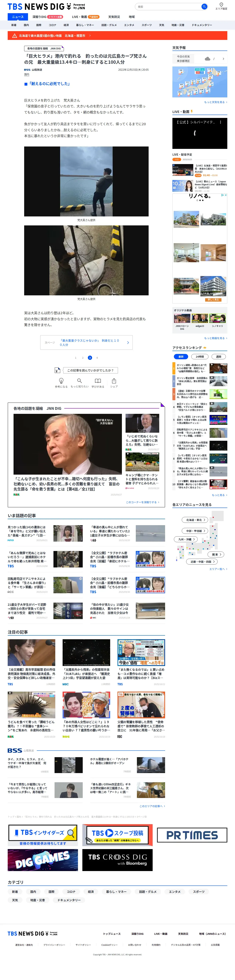Click the 地震・災害 category chip at page bottom

pyautogui.click(x=38, y=900)
